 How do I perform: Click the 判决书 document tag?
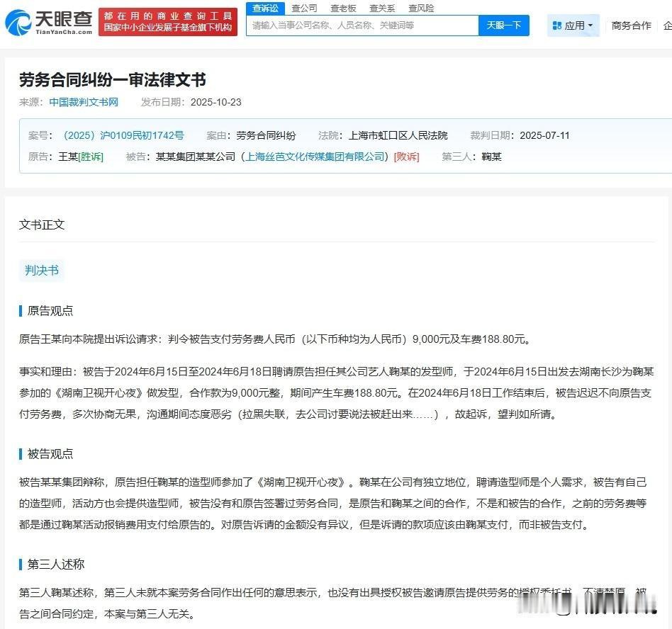pyautogui.click(x=41, y=270)
